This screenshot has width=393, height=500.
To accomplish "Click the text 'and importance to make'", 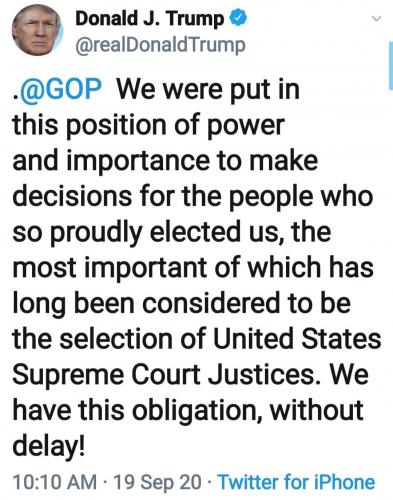I will 165,161.
